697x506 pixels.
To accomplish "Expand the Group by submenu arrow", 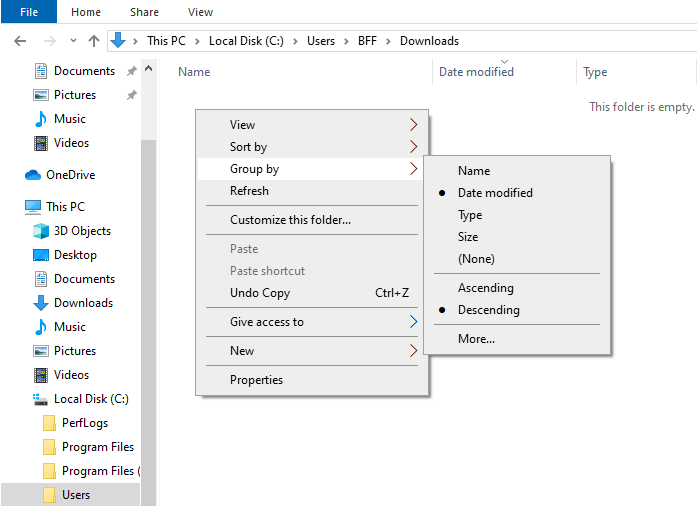I will coord(413,169).
